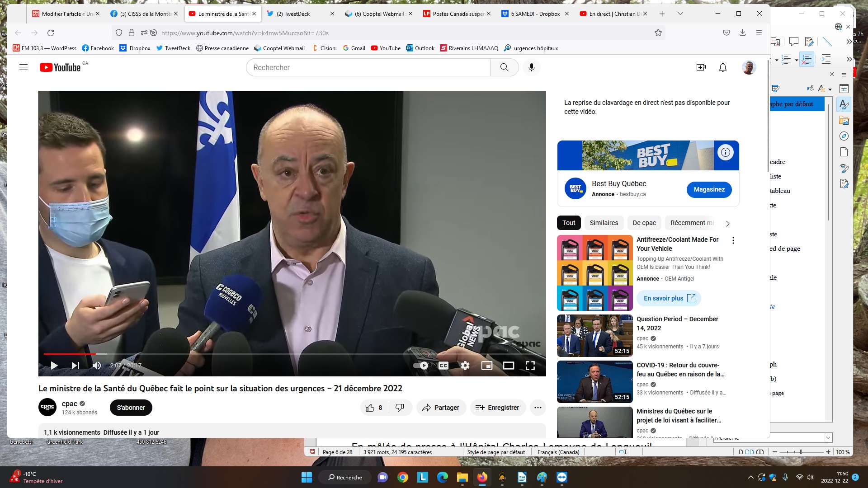The image size is (868, 488).
Task: Click the Magasinez Best Buy button
Action: pos(709,189)
